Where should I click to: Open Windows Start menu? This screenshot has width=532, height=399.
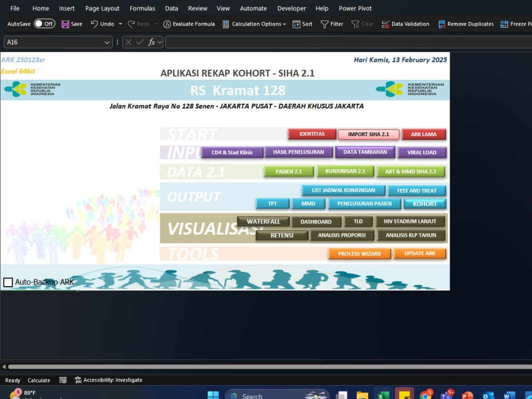click(213, 395)
